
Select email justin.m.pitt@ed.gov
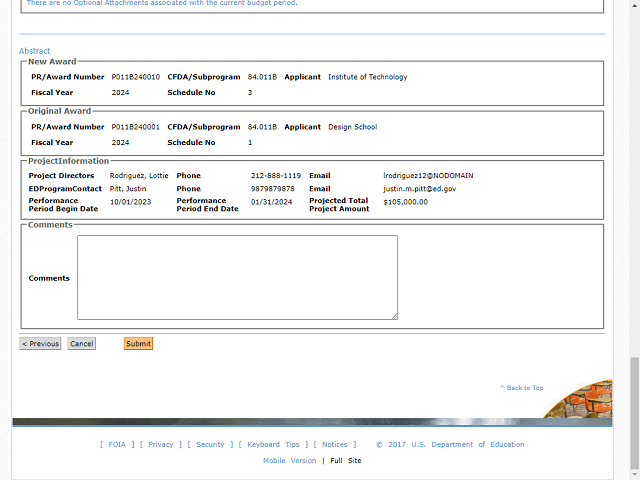click(x=420, y=189)
